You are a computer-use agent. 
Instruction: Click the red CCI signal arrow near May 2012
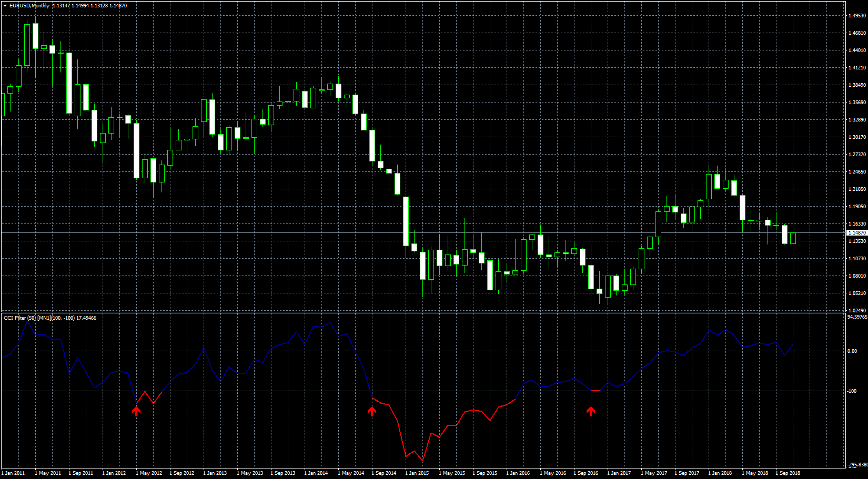point(136,411)
